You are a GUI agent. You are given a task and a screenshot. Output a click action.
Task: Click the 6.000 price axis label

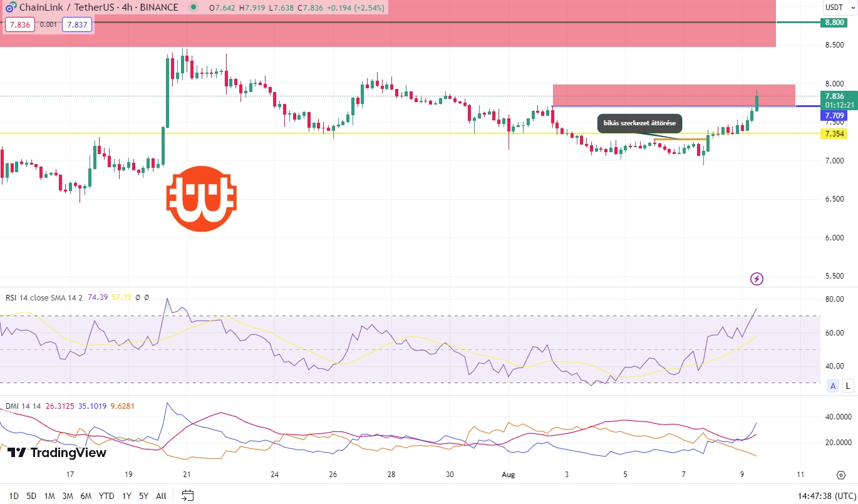tap(834, 238)
